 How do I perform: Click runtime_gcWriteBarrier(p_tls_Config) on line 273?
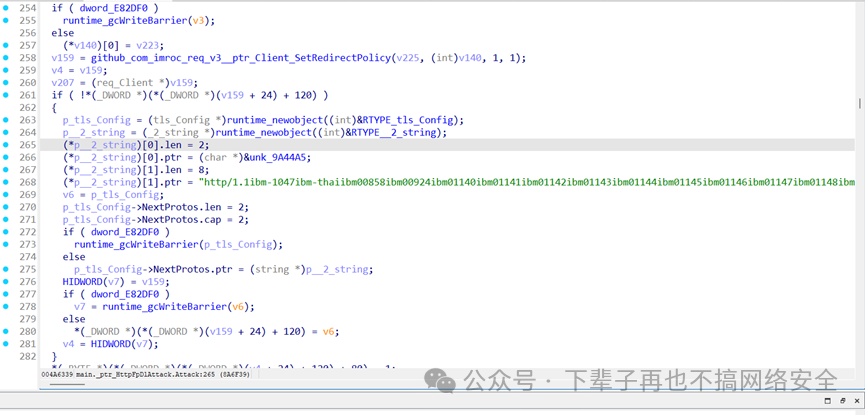(178, 245)
